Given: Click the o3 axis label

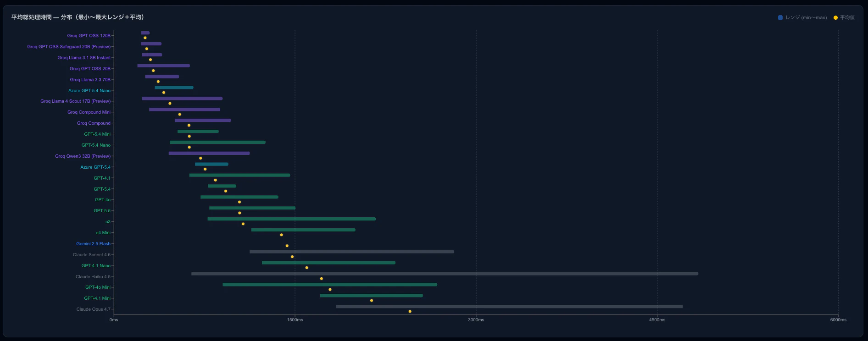Looking at the screenshot, I should pyautogui.click(x=108, y=222).
